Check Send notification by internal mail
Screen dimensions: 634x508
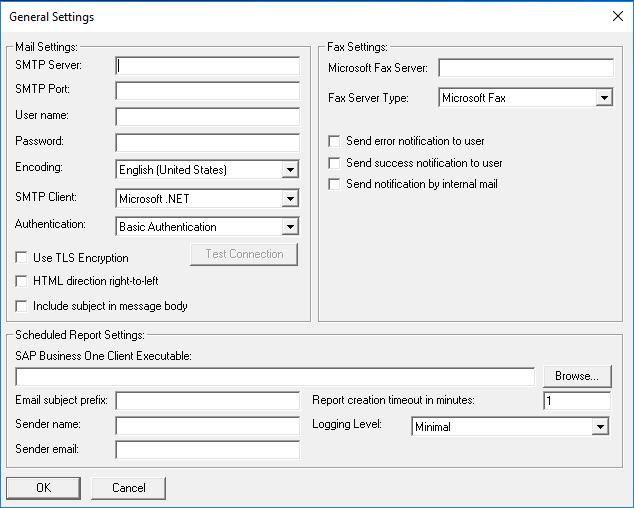click(x=335, y=184)
